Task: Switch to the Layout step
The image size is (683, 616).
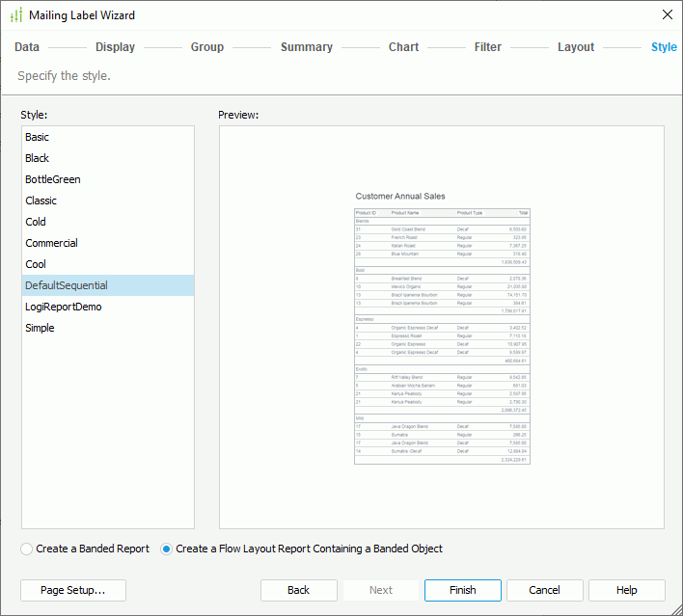Action: click(576, 47)
